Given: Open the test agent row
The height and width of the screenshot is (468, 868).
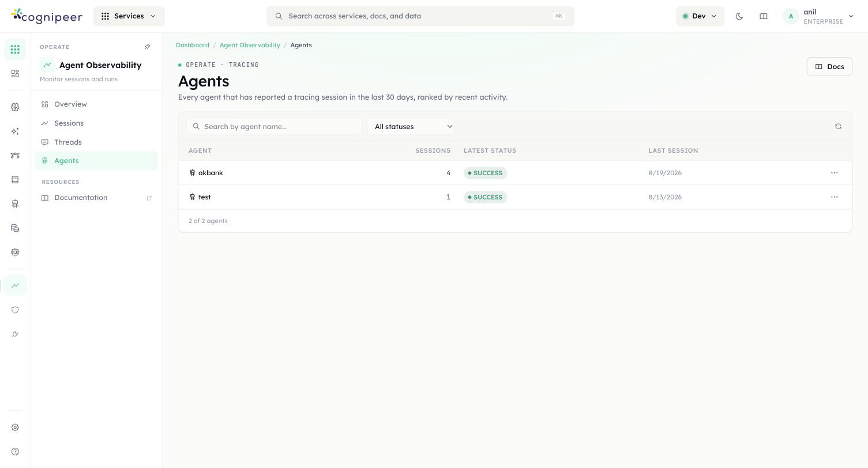Looking at the screenshot, I should (515, 197).
